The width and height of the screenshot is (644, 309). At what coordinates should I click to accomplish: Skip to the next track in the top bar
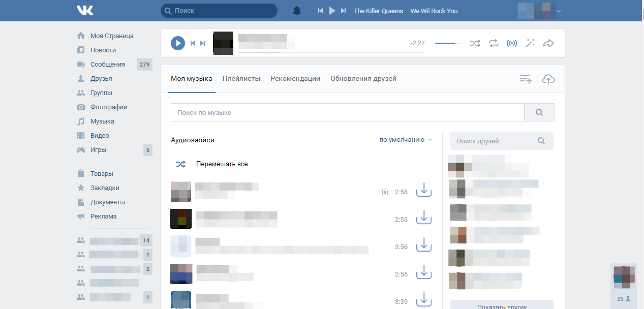point(343,10)
